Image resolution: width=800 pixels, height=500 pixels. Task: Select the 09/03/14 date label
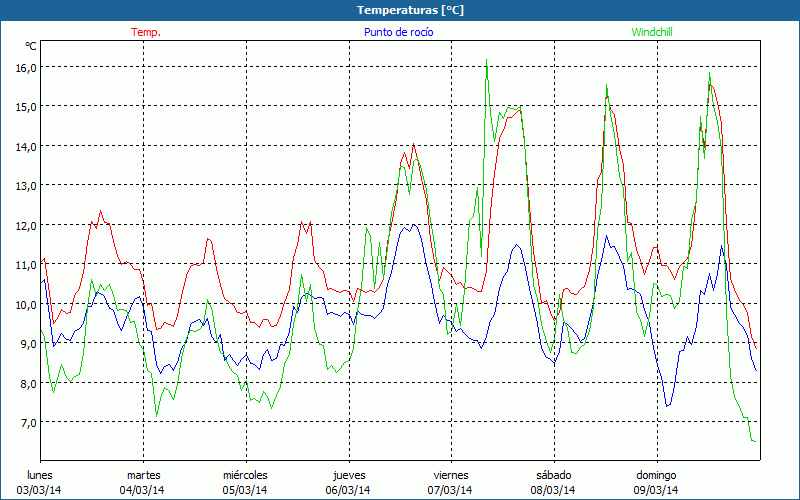(656, 490)
